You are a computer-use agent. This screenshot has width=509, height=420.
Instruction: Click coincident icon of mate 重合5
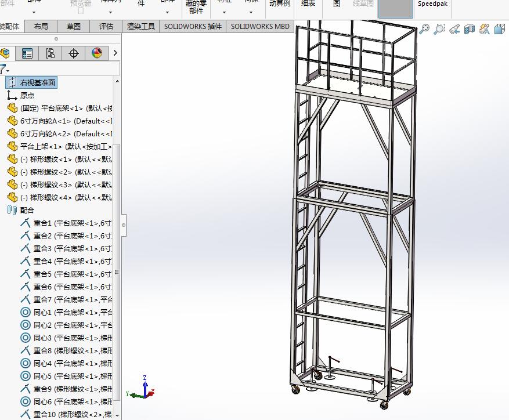[x=26, y=274]
